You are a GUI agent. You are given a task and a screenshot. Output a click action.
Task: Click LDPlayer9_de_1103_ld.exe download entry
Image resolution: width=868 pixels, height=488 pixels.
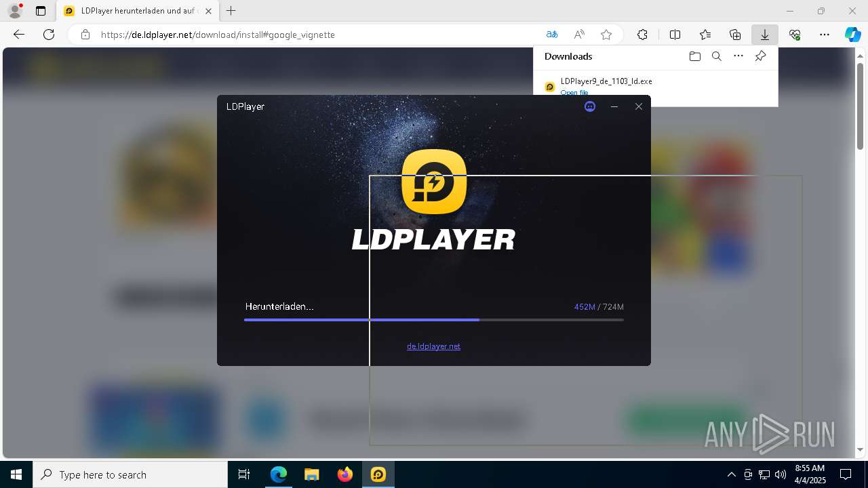coord(606,81)
